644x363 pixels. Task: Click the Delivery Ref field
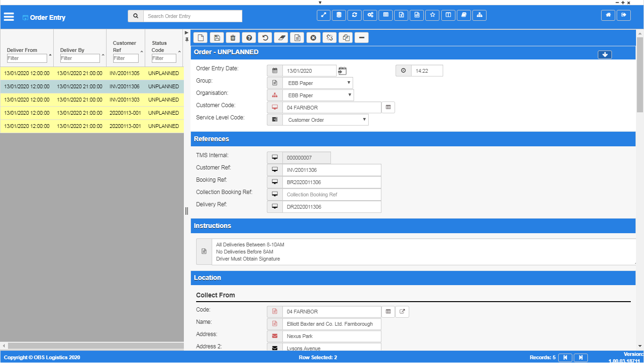[x=331, y=207]
